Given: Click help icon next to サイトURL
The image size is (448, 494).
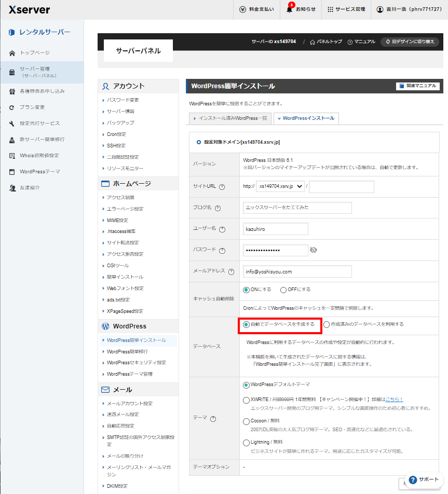Looking at the screenshot, I should click(x=222, y=187).
